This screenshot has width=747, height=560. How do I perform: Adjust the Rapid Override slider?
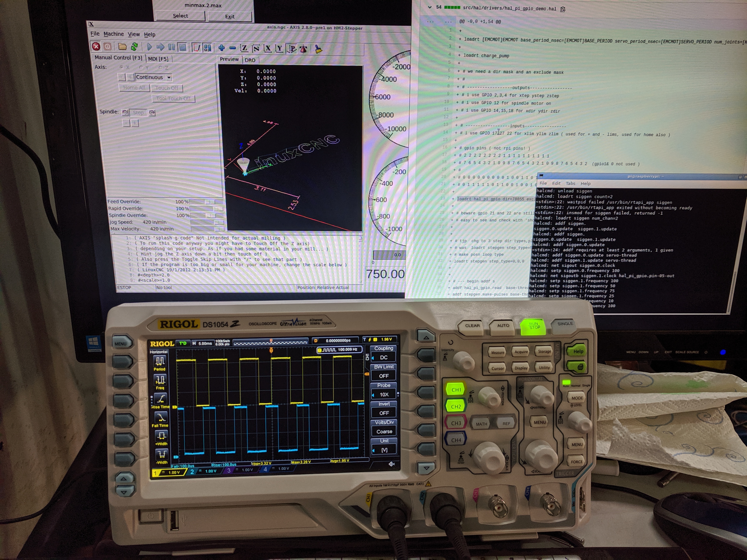[207, 209]
